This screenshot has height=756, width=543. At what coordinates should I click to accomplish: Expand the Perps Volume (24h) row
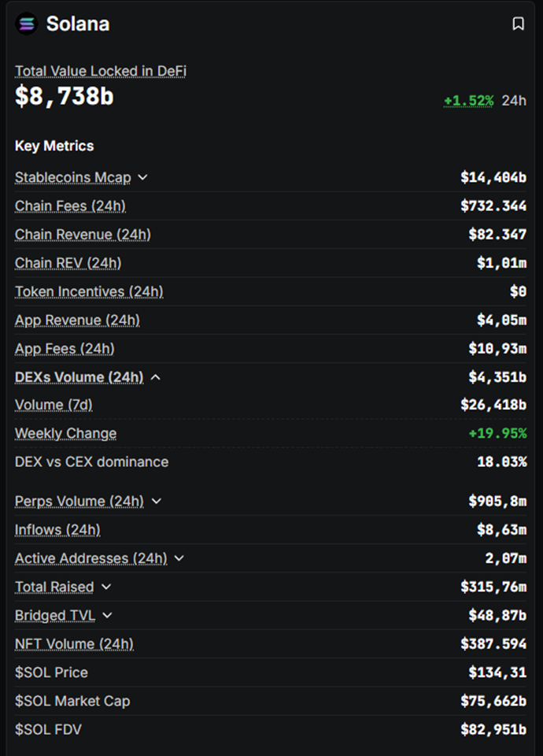pos(156,501)
